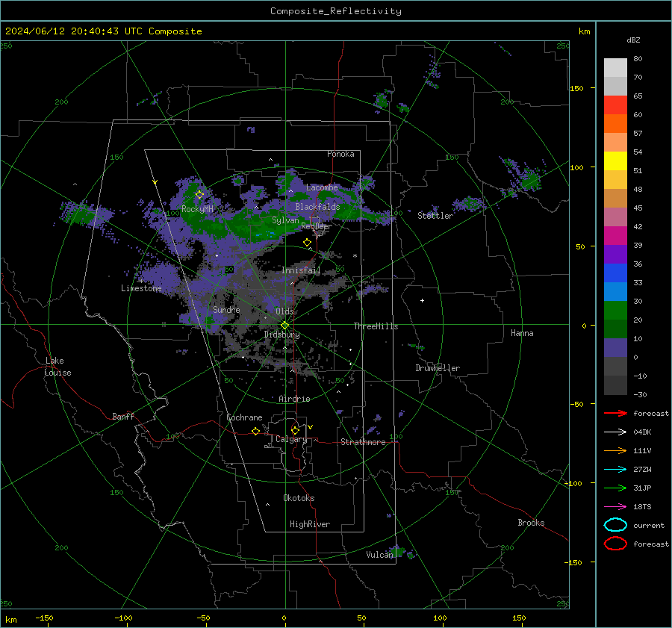The width and height of the screenshot is (672, 628).
Task: Click the Brooks map label
Action: click(x=531, y=523)
